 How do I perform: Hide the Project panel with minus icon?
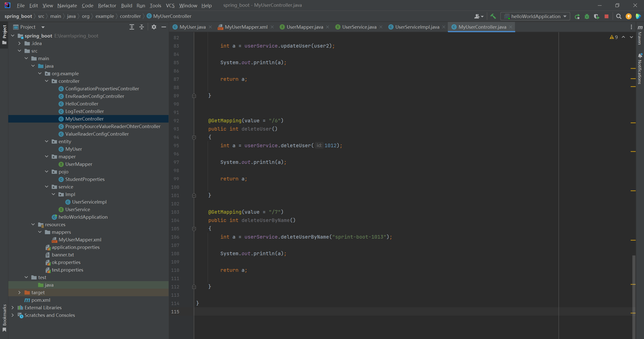point(164,27)
